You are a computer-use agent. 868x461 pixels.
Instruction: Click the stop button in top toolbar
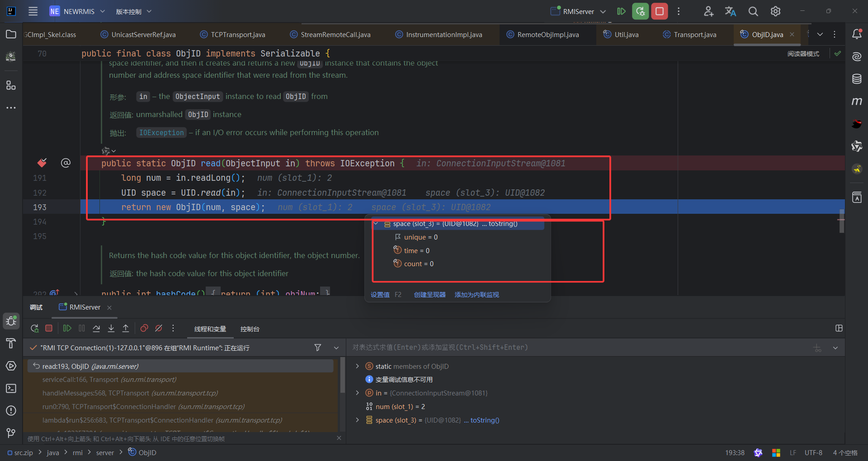pos(660,11)
